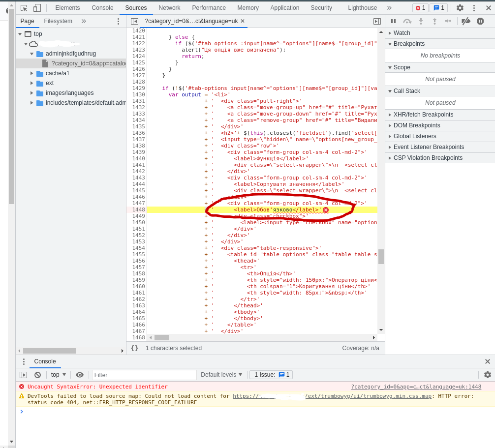Click the blue issues count badge
Screen dimensions: 495x448
tap(439, 8)
